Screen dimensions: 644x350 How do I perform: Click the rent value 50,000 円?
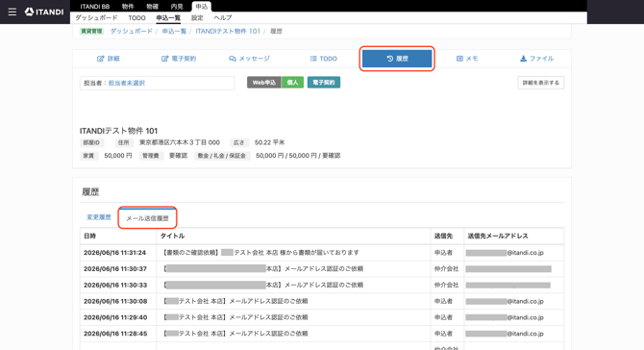click(x=118, y=156)
